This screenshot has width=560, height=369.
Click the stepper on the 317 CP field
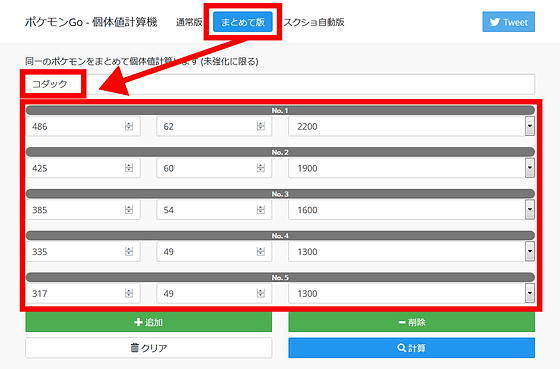coord(129,293)
